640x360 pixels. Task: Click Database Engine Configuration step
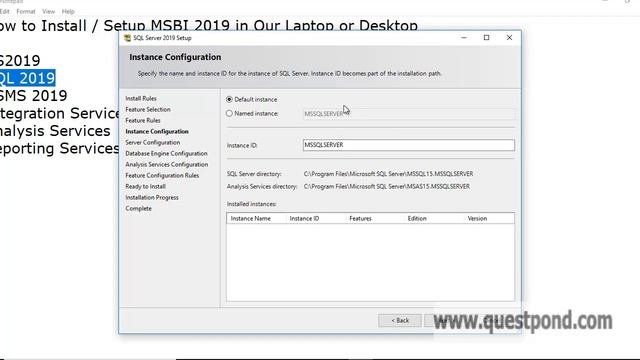[167, 153]
